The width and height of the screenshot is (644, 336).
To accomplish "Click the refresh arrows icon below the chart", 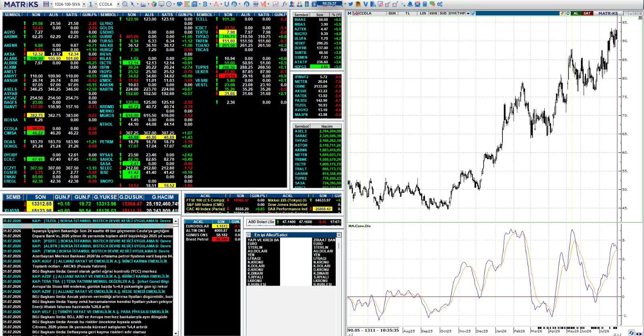I will (632, 333).
